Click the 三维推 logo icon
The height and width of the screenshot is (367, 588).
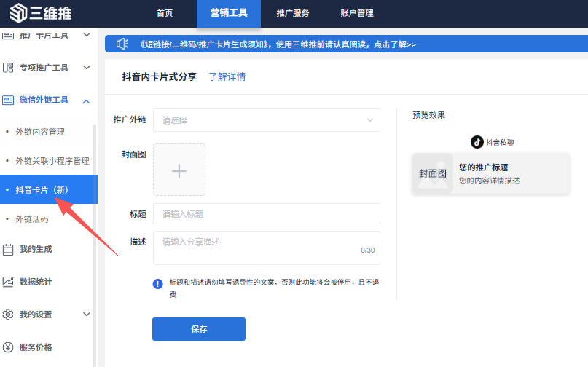tap(17, 13)
